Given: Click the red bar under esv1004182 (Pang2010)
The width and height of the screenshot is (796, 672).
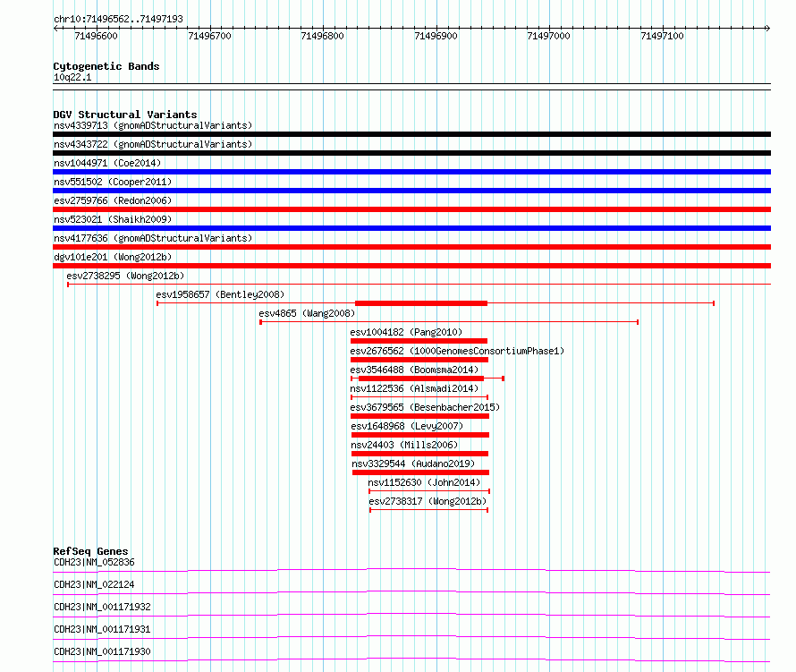Looking at the screenshot, I should point(419,341).
